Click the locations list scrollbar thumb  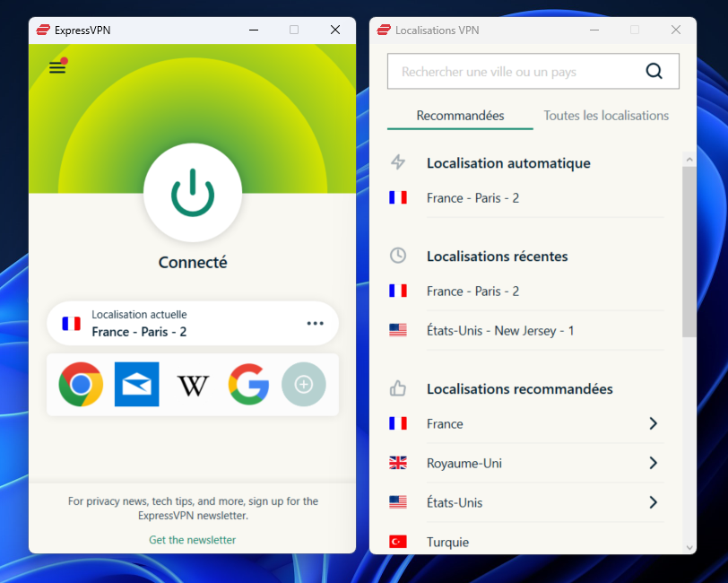[689, 252]
